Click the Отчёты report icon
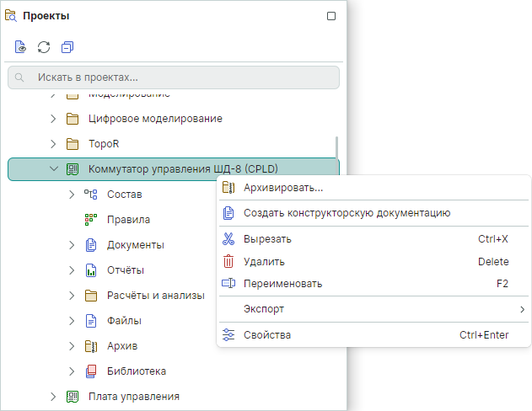This screenshot has width=532, height=411. [x=91, y=270]
